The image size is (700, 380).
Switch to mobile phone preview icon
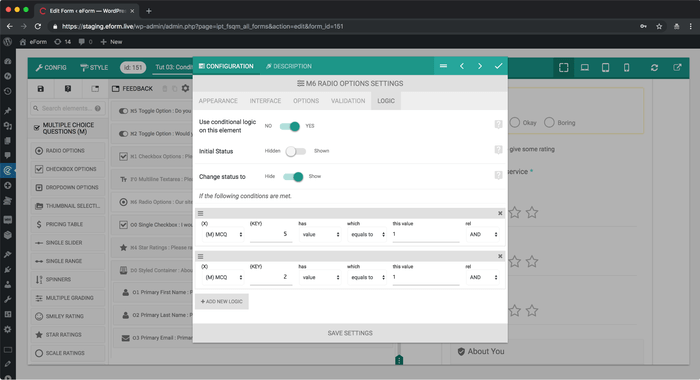coord(626,67)
